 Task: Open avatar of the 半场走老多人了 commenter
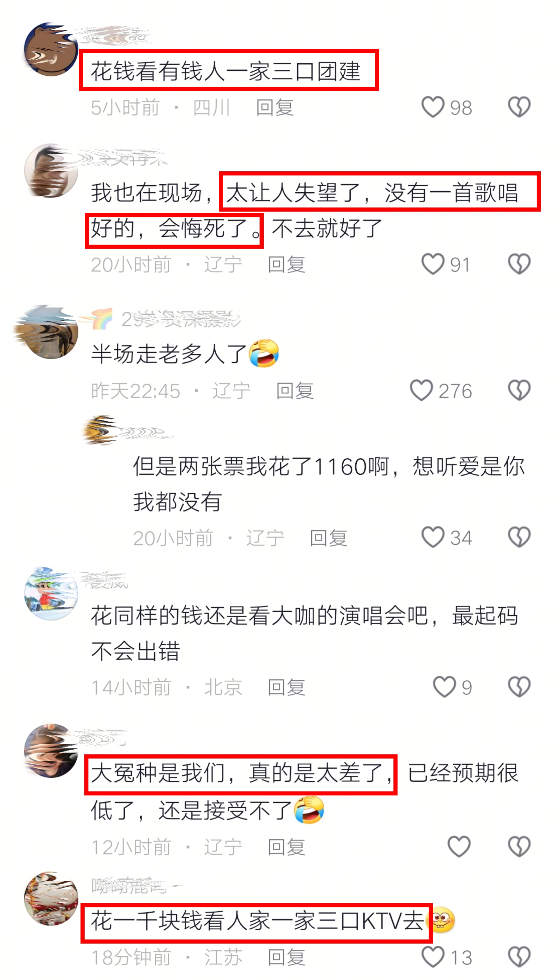(51, 332)
